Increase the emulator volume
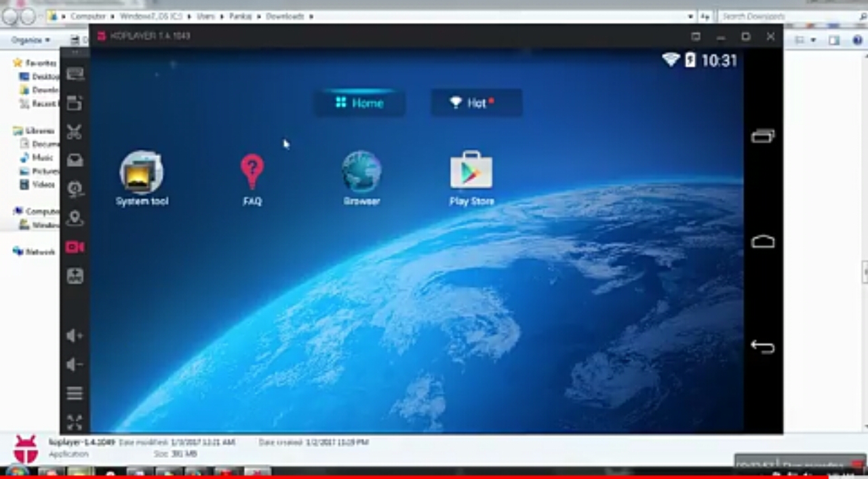The height and width of the screenshot is (479, 868). (75, 336)
